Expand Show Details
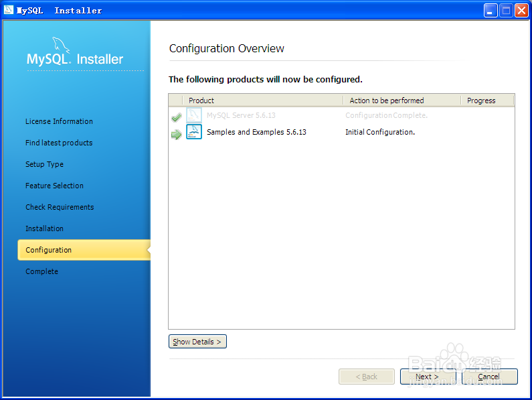532x400 pixels. tap(197, 342)
